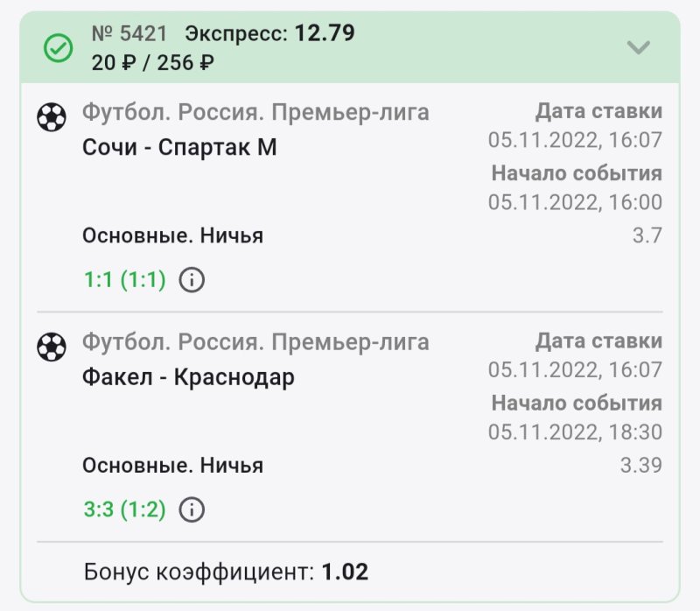Open info icon next to 3:3 (1:2) score
Viewport: 700px width, 611px height.
coord(192,509)
